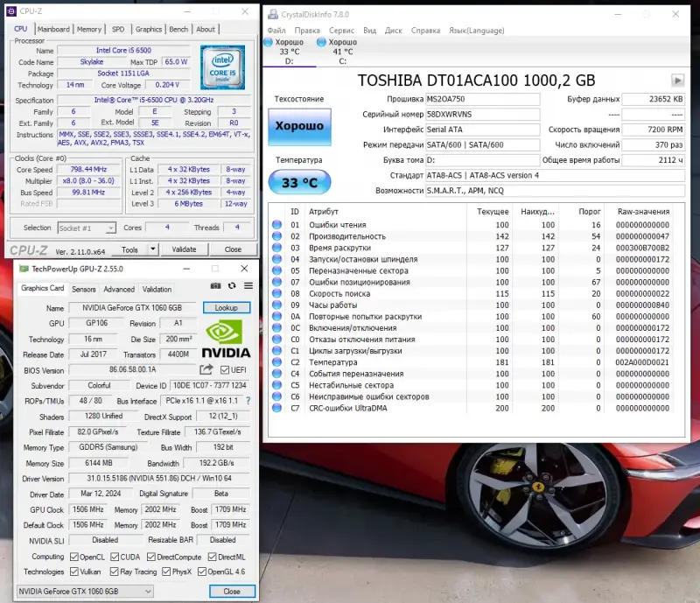Image resolution: width=700 pixels, height=603 pixels.
Task: Switch to the Memory tab in CPU-Z
Action: pos(89,29)
